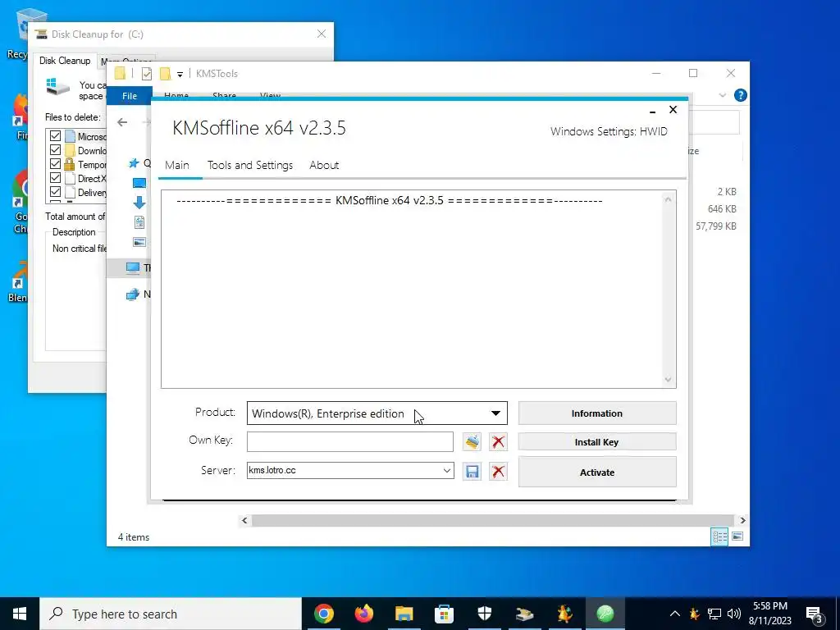Switch to the Main tab
Screen dimensions: 840x630
coord(177,165)
